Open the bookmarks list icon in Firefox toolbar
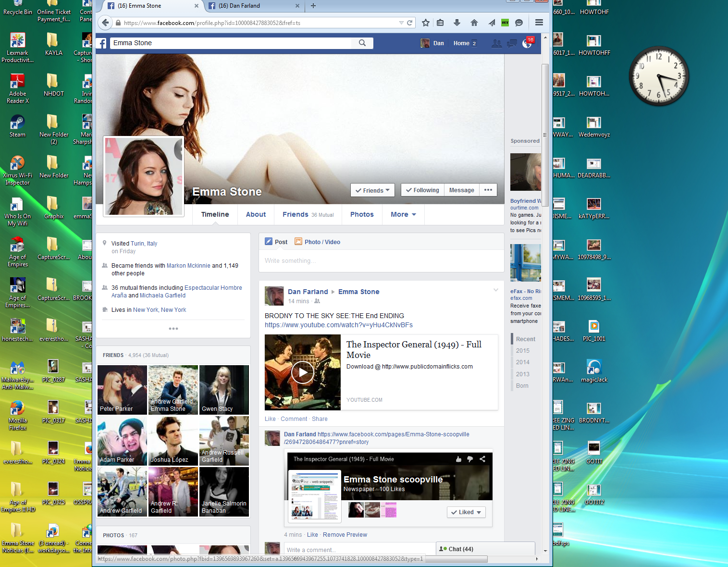The image size is (728, 567). [x=440, y=23]
